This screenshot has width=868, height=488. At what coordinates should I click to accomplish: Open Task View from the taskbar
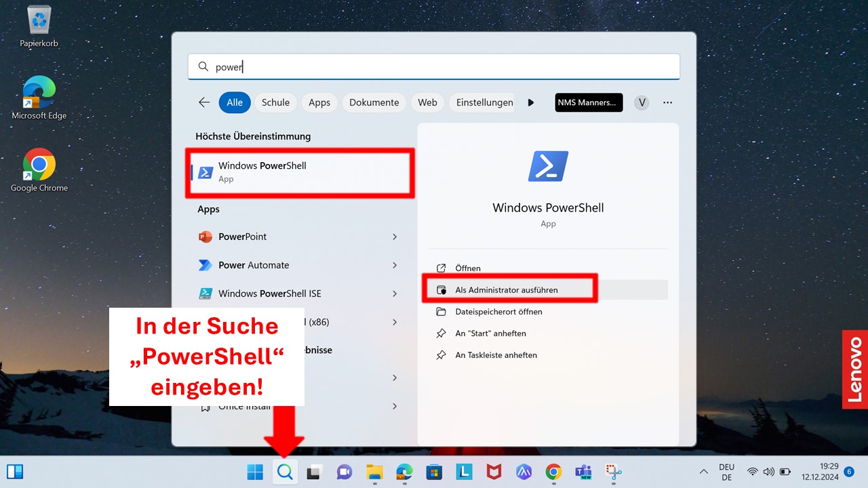click(x=314, y=472)
